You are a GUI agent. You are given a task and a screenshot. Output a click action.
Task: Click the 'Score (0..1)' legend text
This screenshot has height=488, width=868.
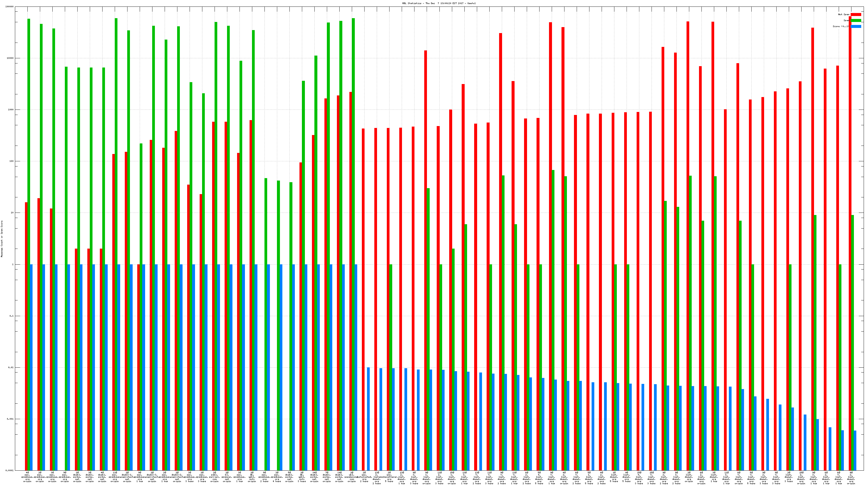(841, 26)
